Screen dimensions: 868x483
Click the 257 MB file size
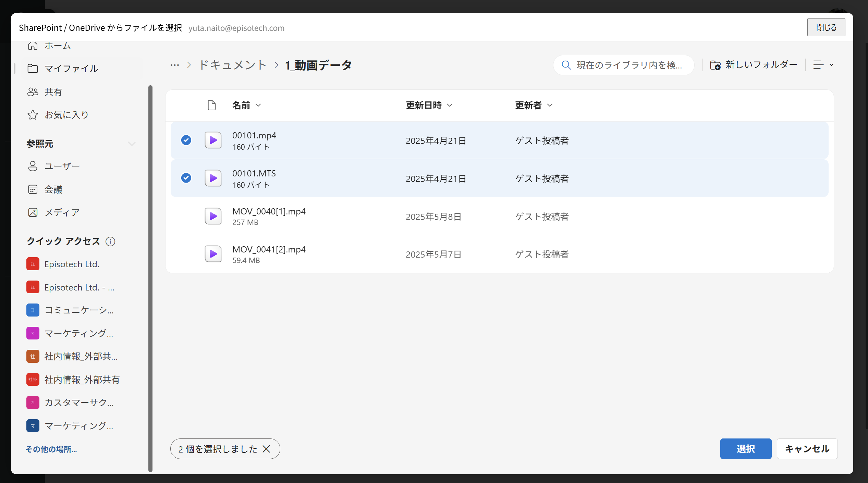[245, 222]
